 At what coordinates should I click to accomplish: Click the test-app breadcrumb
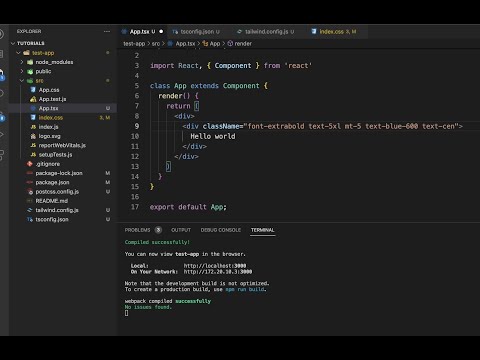[x=134, y=44]
